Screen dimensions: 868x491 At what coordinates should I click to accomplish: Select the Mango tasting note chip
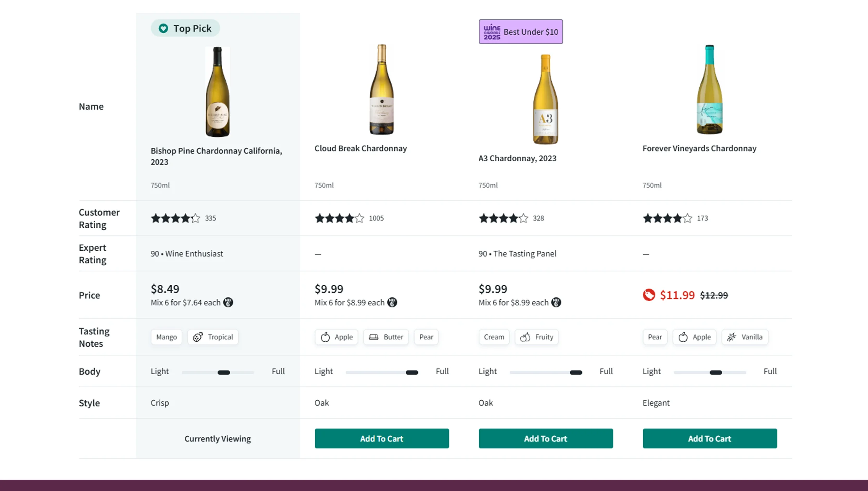(166, 337)
